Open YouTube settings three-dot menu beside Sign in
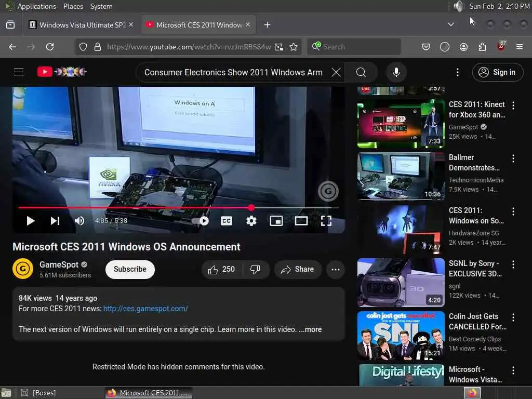Viewport: 532px width, 399px height. (x=457, y=72)
